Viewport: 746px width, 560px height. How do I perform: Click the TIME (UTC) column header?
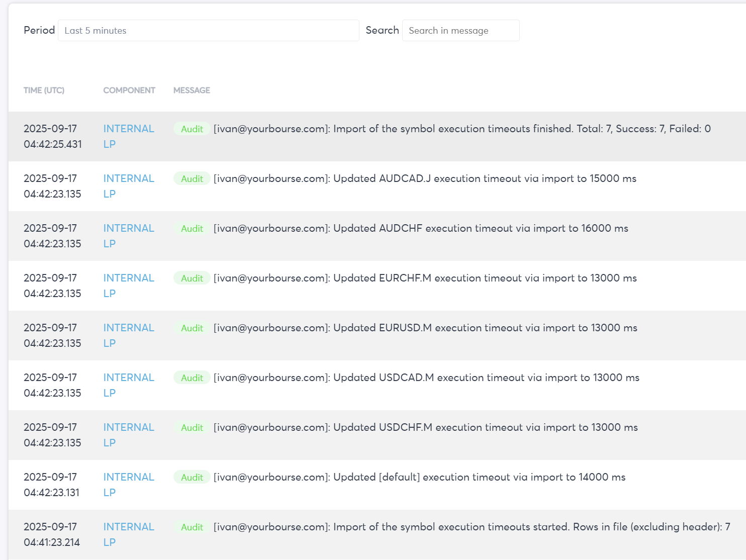pyautogui.click(x=44, y=90)
